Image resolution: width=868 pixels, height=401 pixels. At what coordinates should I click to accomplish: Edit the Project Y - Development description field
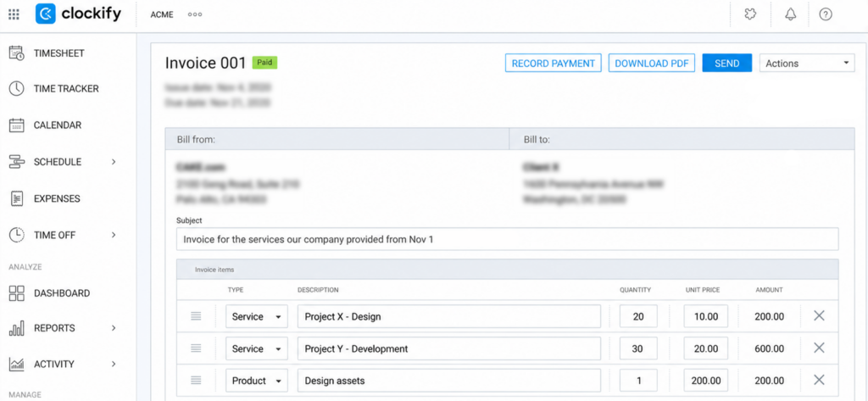point(449,348)
